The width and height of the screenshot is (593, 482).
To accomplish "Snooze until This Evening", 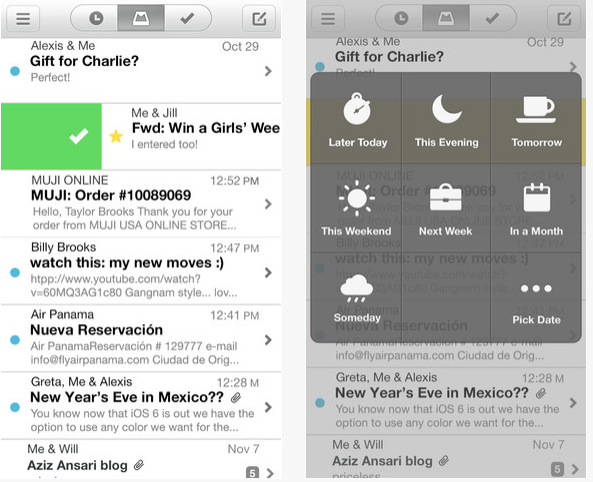I will point(446,119).
